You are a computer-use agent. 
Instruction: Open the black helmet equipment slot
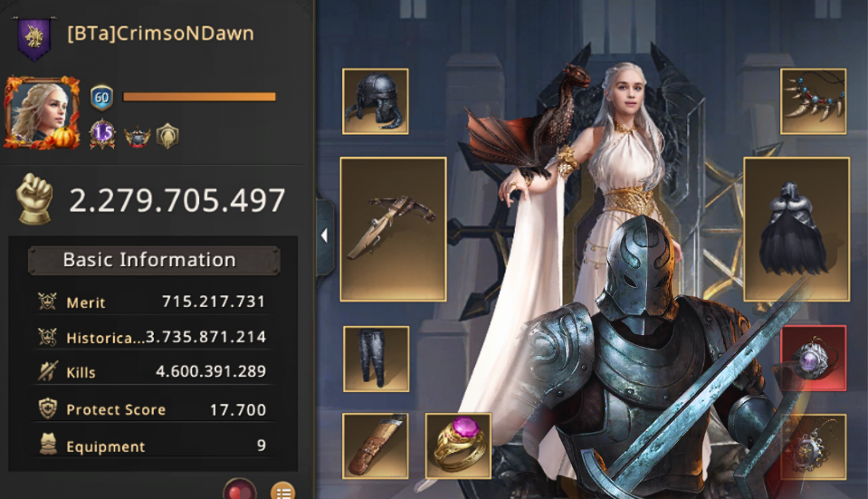click(x=376, y=101)
